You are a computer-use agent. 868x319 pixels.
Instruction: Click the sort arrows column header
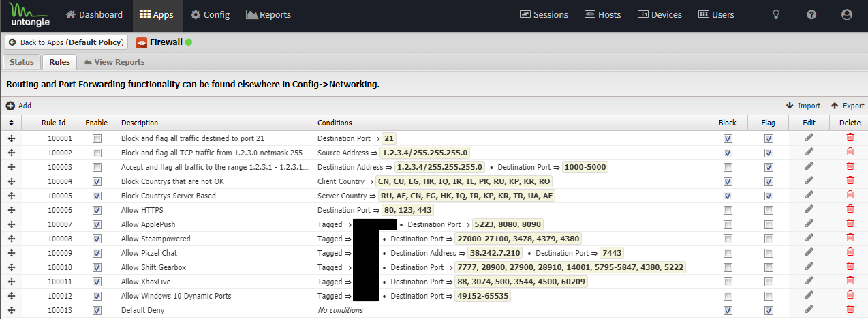[11, 123]
